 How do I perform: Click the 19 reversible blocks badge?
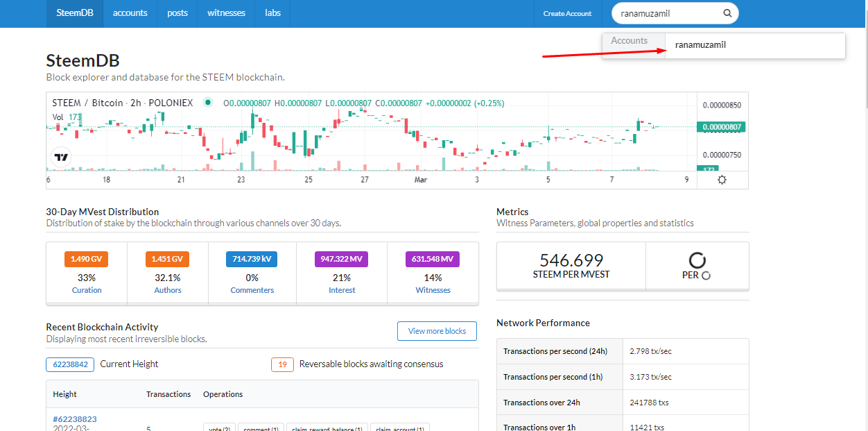[282, 364]
